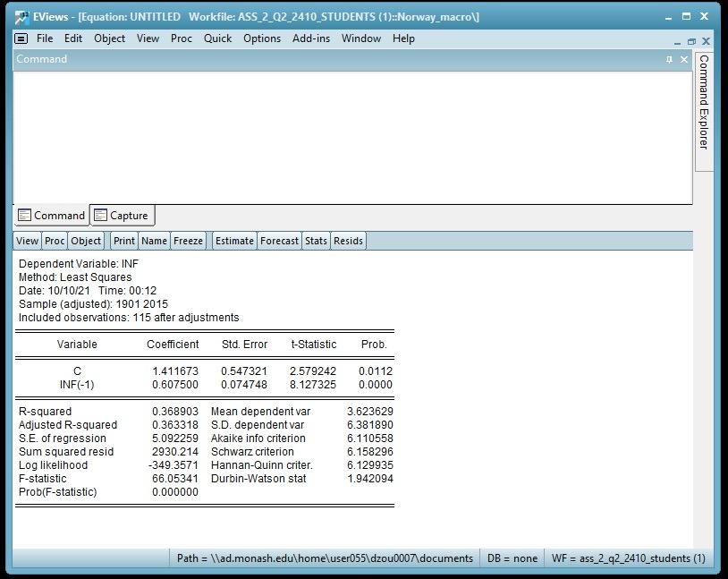Viewport: 728px width, 579px height.
Task: Click the EViews application icon in title bar
Action: 20,15
